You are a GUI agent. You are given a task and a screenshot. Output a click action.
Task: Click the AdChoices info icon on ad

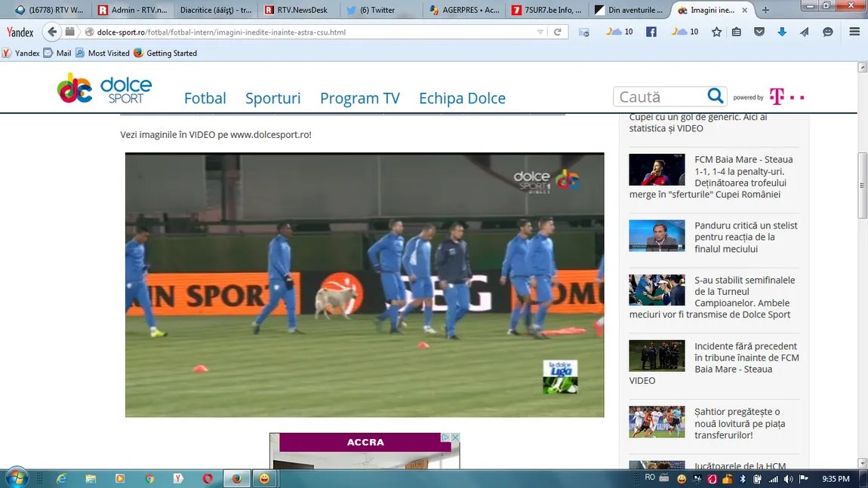(445, 437)
